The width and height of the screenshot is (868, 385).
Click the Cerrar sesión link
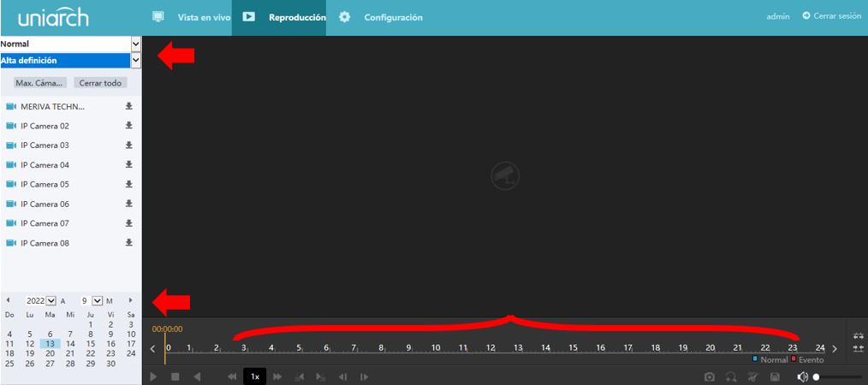point(831,16)
